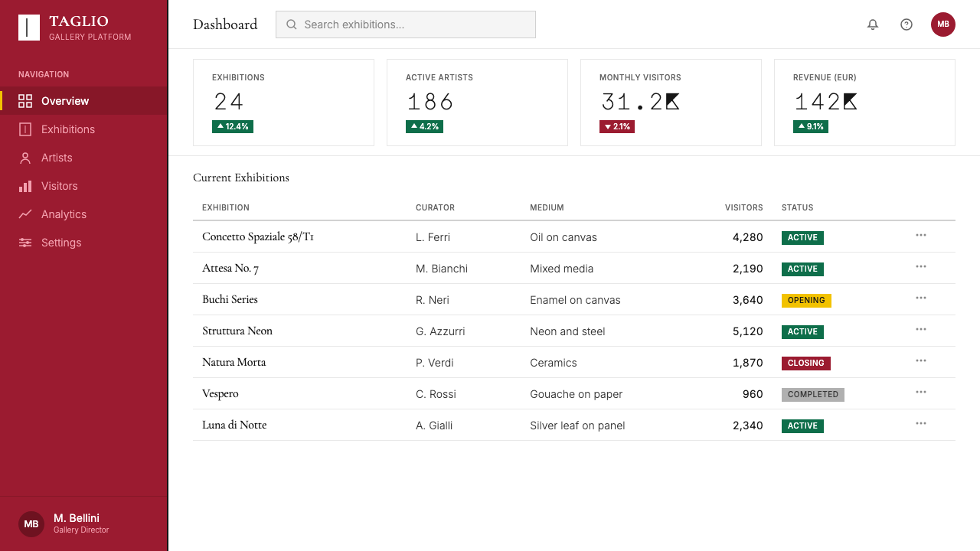The image size is (980, 551).
Task: Open the more options menu for Concetto Spaziale 58/T1
Action: coord(921,236)
